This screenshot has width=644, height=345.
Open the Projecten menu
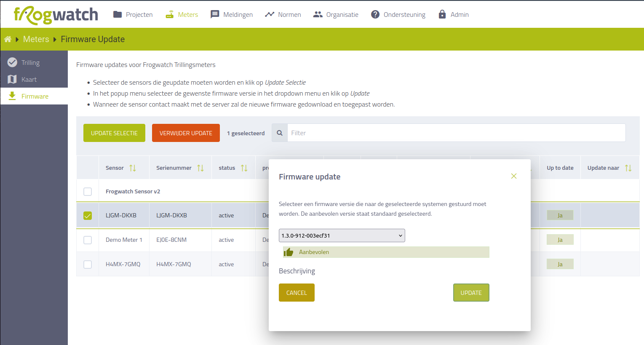pos(133,15)
